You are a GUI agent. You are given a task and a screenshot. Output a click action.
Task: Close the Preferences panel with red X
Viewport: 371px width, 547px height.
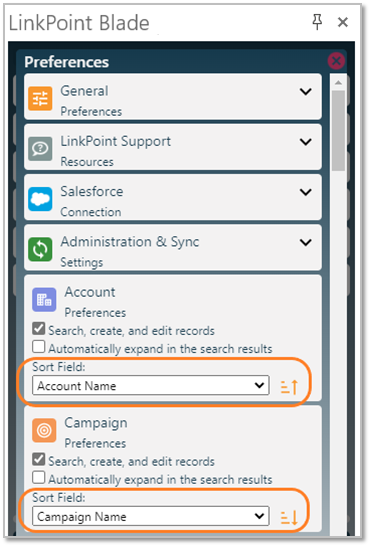point(336,61)
